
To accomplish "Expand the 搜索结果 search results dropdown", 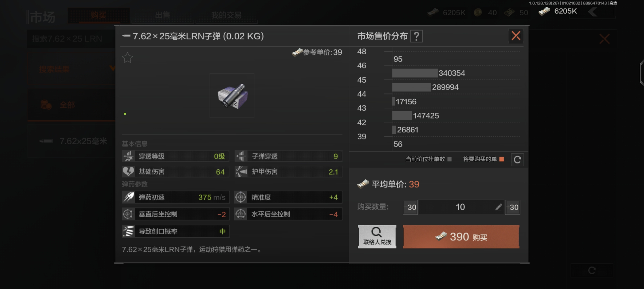I will point(72,69).
